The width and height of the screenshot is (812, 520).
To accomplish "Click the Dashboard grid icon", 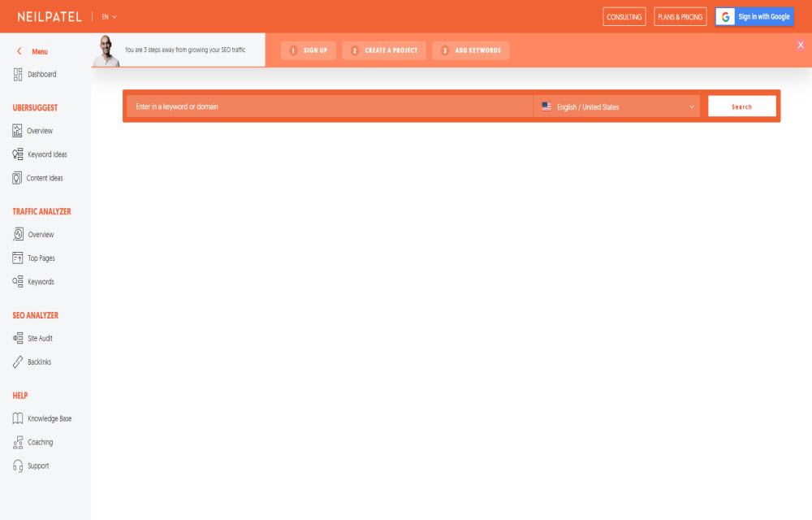I will 18,75.
